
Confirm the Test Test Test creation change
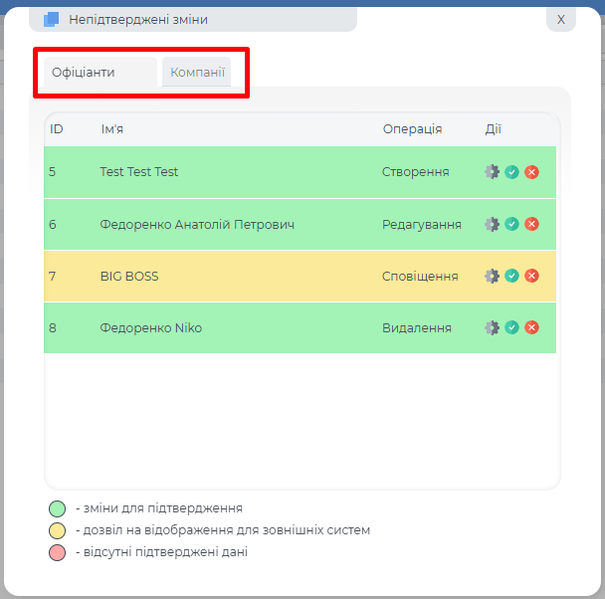pyautogui.click(x=512, y=172)
